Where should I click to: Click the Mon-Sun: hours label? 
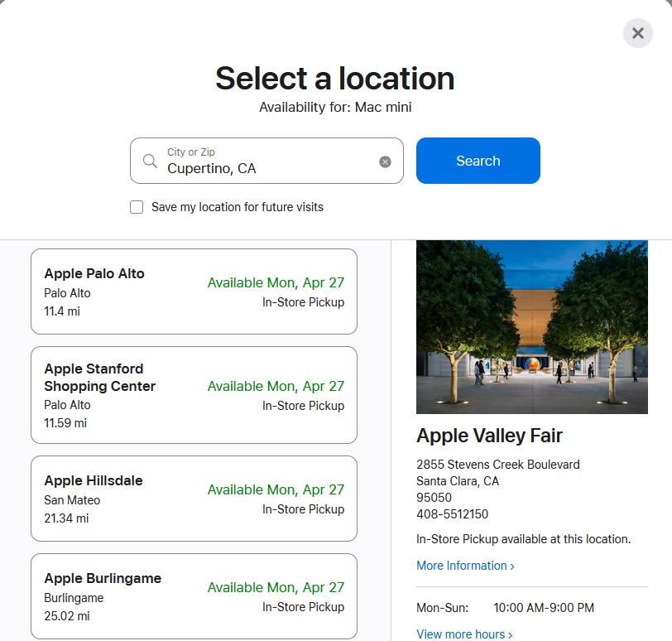[x=442, y=608]
